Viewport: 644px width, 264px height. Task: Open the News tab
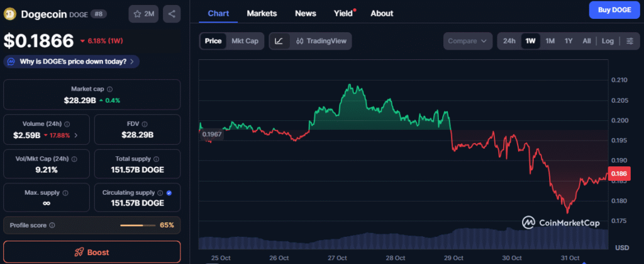[x=306, y=13]
